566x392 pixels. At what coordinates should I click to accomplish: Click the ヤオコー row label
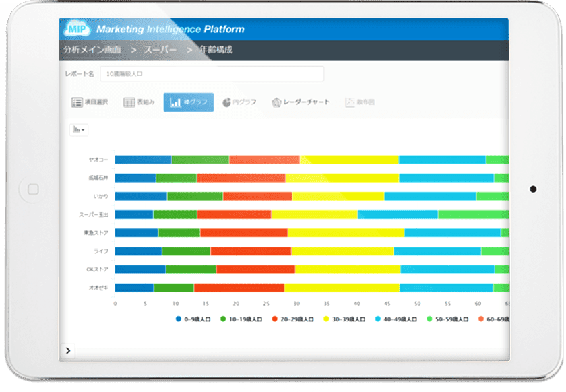[x=98, y=160]
